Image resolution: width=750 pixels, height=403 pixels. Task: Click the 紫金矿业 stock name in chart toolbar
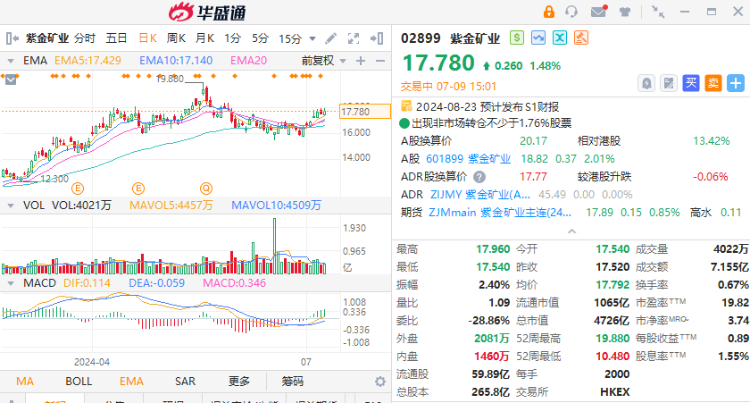(47, 38)
